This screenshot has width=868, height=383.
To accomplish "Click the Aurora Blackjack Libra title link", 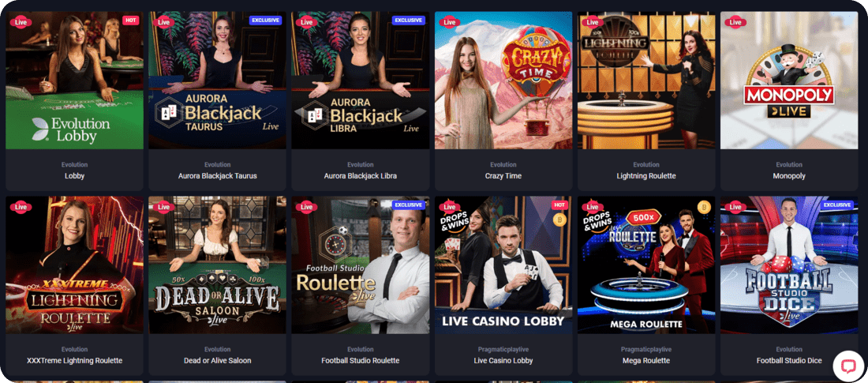I will click(x=361, y=175).
